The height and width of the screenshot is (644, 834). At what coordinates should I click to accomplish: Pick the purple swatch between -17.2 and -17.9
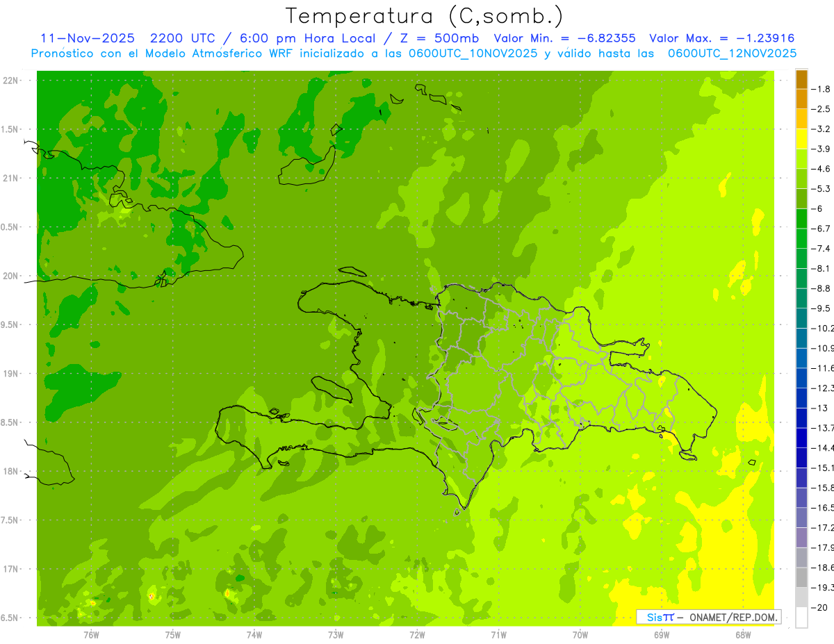(x=802, y=538)
